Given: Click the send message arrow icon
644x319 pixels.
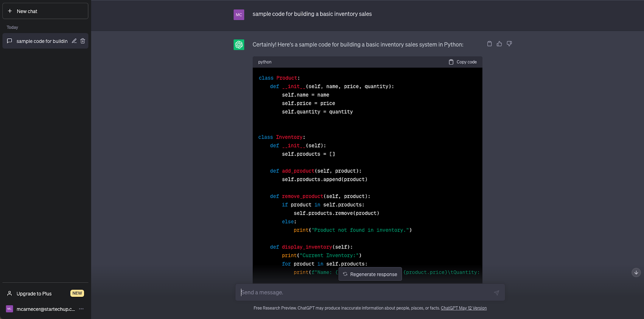Looking at the screenshot, I should pyautogui.click(x=496, y=293).
